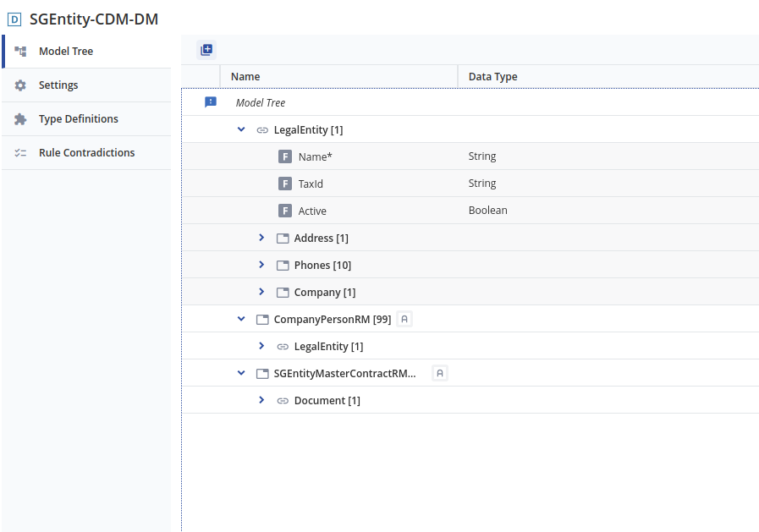This screenshot has height=532, width=759.
Task: Collapse the SGEntityMasterContractRM node
Action: pyautogui.click(x=241, y=373)
